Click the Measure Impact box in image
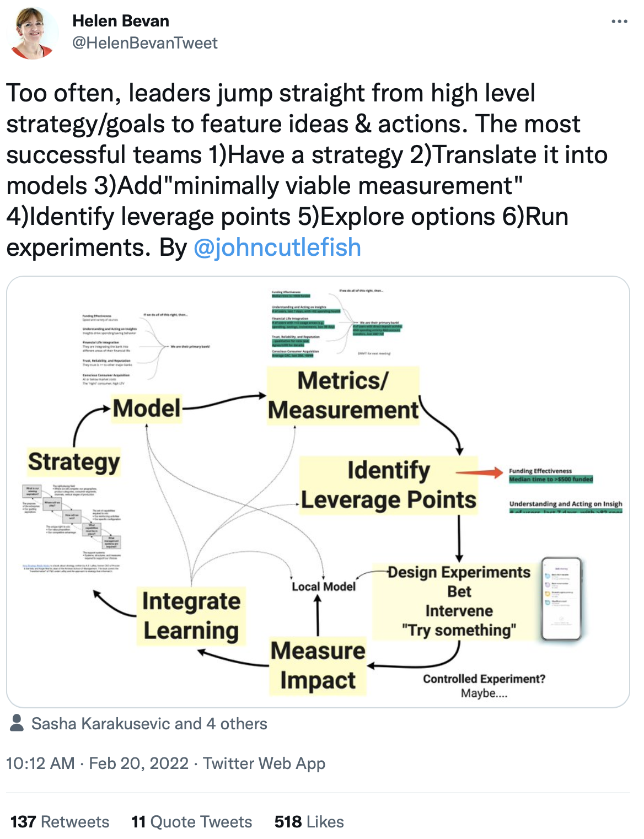The image size is (644, 839). pos(318,665)
